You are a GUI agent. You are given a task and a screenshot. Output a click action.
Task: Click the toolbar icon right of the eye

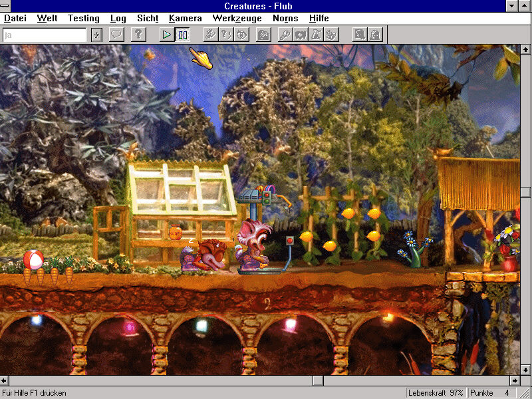tap(263, 35)
